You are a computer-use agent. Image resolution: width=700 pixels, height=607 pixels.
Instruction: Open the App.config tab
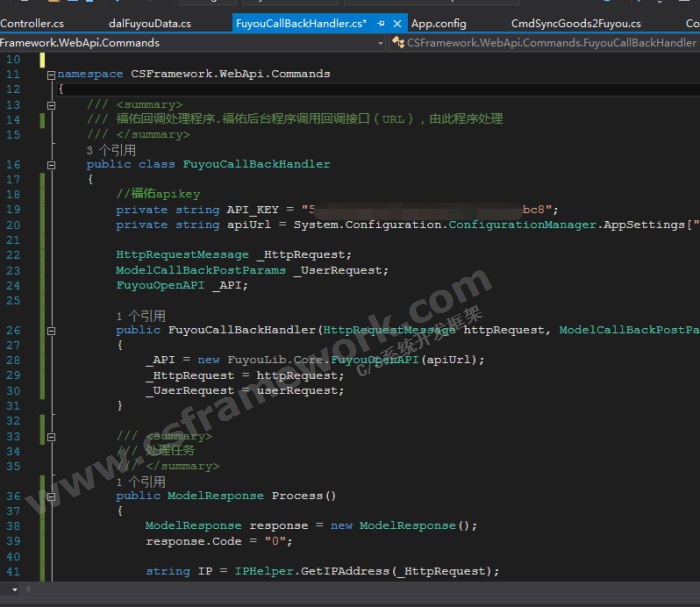point(438,23)
